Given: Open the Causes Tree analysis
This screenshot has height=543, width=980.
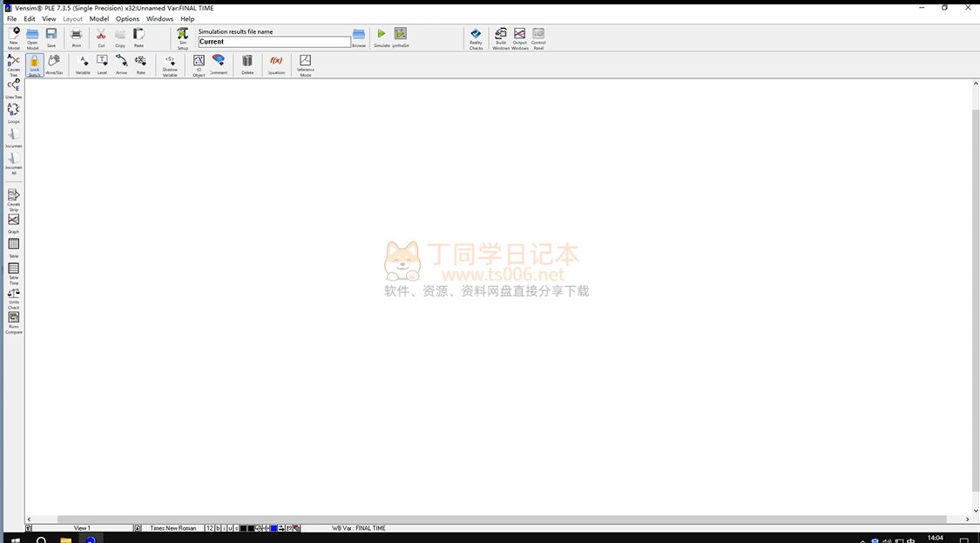Looking at the screenshot, I should pyautogui.click(x=14, y=64).
